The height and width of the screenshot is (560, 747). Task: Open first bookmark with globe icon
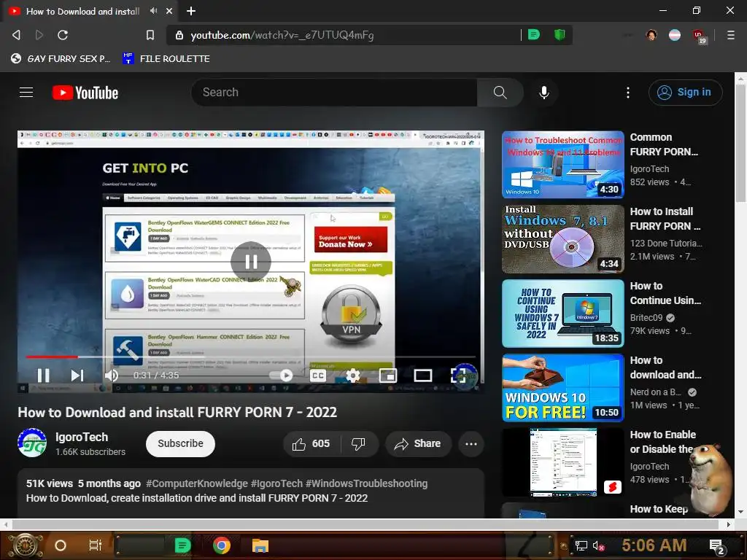click(60, 58)
